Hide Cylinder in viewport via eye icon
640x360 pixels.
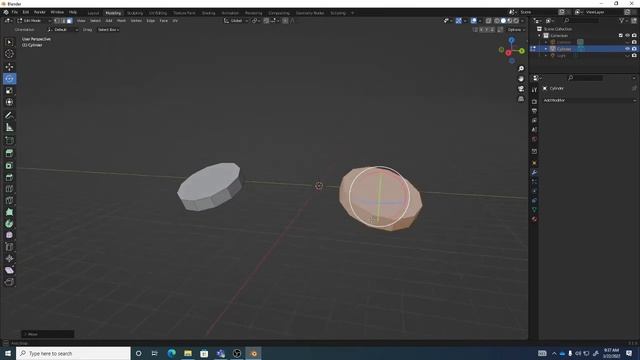[627, 49]
